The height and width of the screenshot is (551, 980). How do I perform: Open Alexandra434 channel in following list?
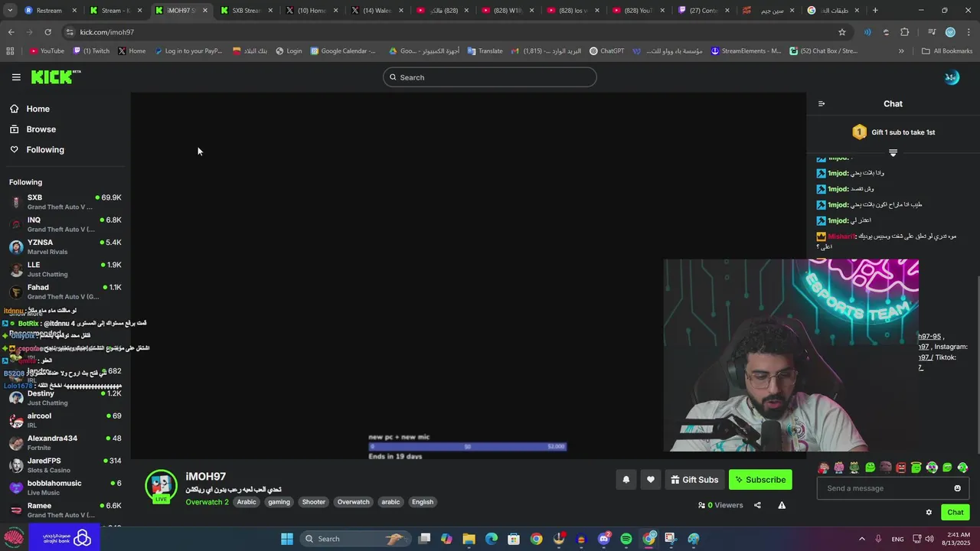65,443
